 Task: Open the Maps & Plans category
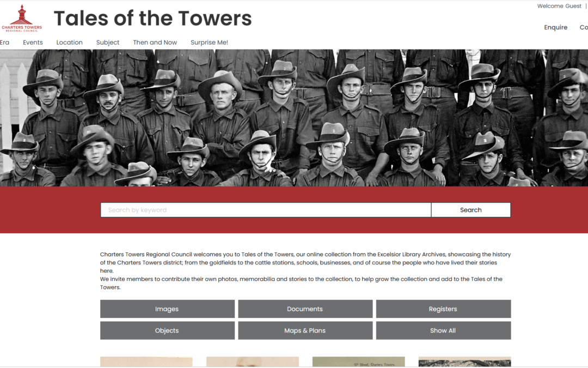pyautogui.click(x=305, y=330)
